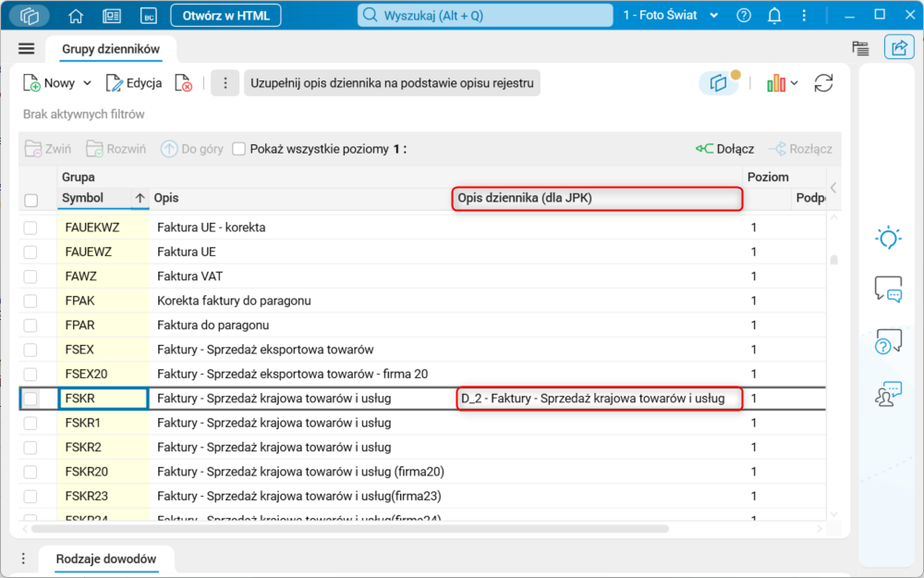Open the news panel icon in title bar
924x578 pixels.
click(112, 16)
